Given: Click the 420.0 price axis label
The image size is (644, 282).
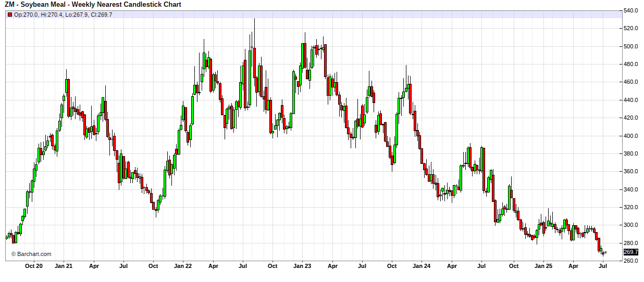Looking at the screenshot, I should coord(631,118).
